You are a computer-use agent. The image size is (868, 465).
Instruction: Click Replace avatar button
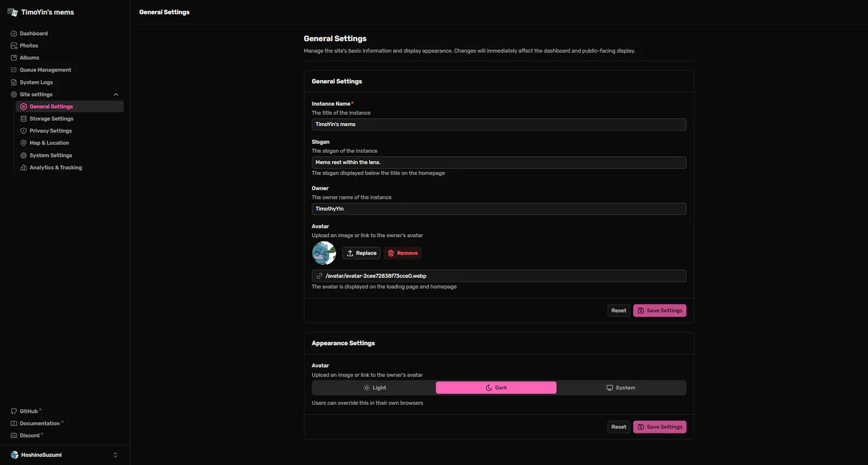click(361, 253)
